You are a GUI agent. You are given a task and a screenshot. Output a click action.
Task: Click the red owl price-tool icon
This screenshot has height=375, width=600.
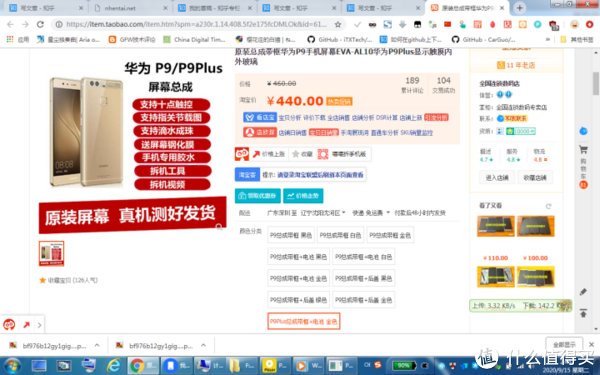(x=242, y=154)
